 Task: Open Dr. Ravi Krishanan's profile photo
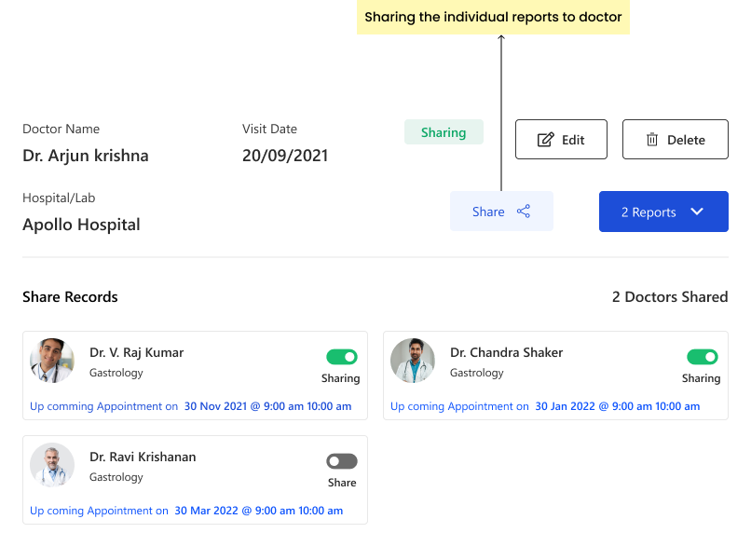[x=52, y=465]
